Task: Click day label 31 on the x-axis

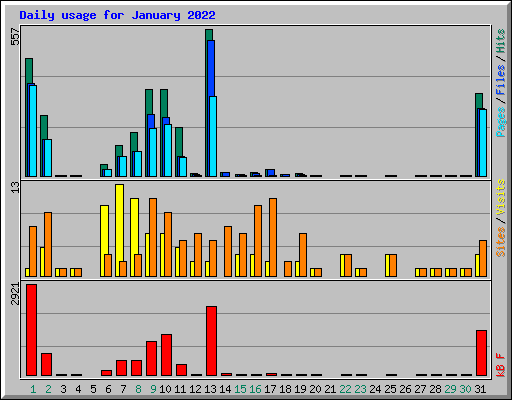Action: pos(480,389)
